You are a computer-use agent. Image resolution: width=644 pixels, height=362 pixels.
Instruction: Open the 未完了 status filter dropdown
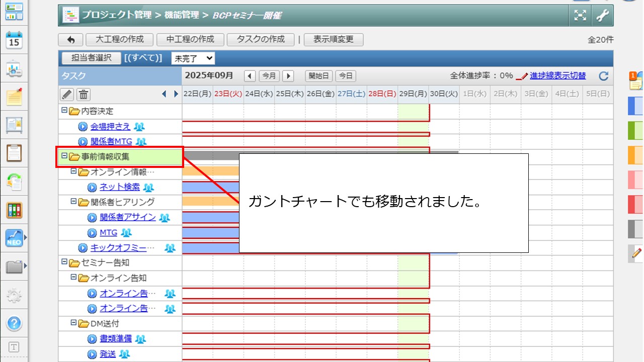coord(193,58)
